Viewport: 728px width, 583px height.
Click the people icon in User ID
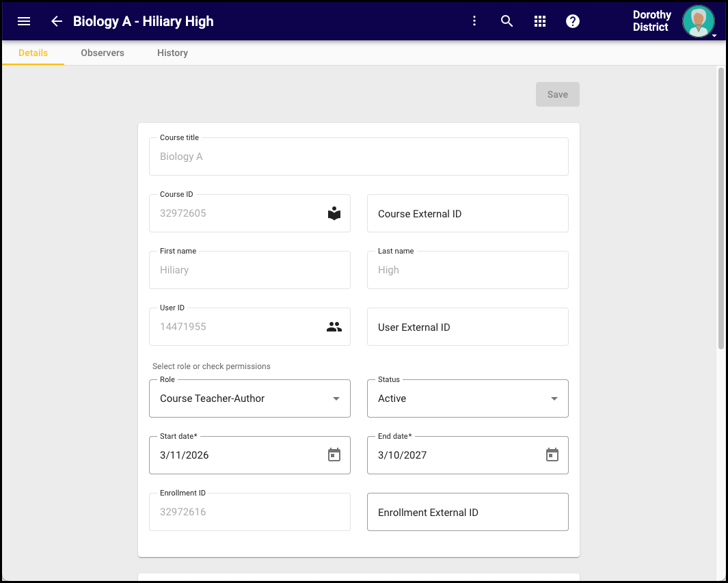click(334, 327)
